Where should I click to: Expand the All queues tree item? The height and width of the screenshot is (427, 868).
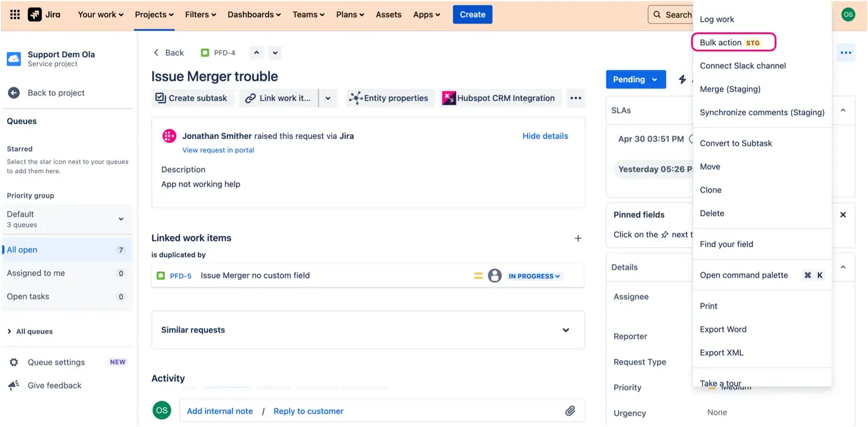[10, 332]
